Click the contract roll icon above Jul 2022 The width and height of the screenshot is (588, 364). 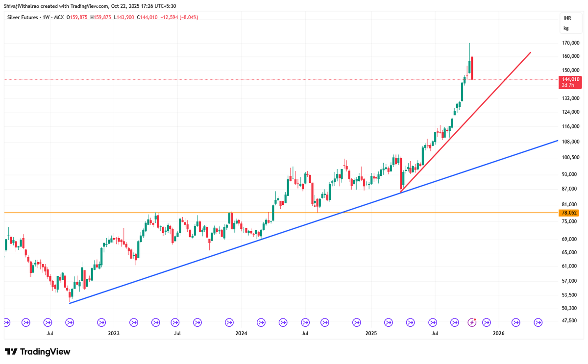(48, 322)
